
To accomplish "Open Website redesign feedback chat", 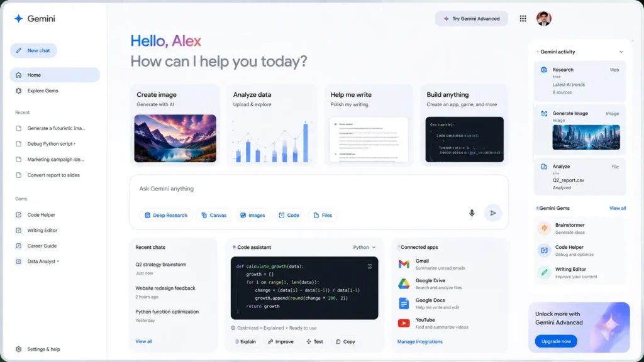I will (x=165, y=288).
